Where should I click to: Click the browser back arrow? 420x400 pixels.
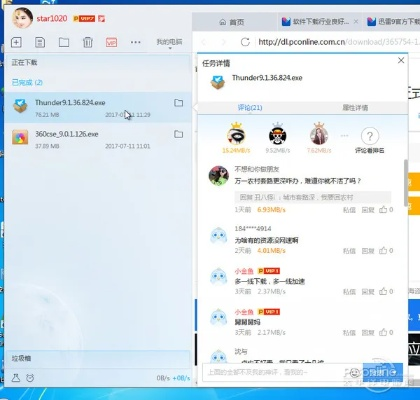tap(203, 42)
